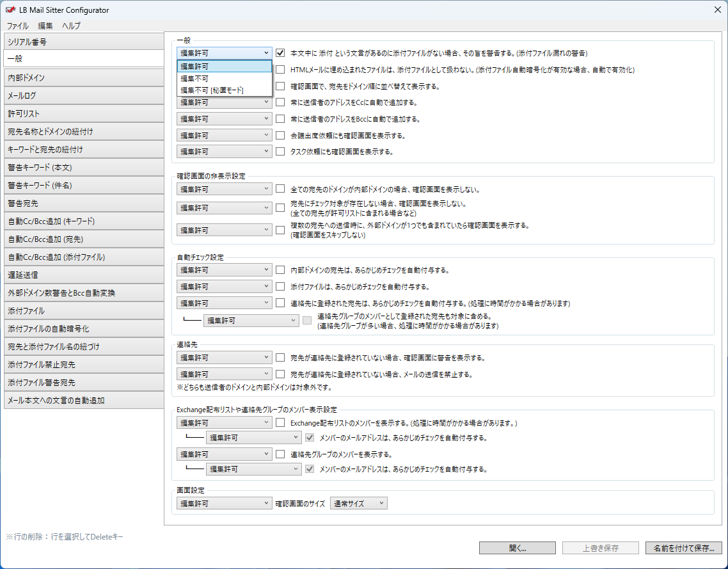Click the LB Mail Sitter title bar icon
The image size is (728, 569).
[10, 10]
